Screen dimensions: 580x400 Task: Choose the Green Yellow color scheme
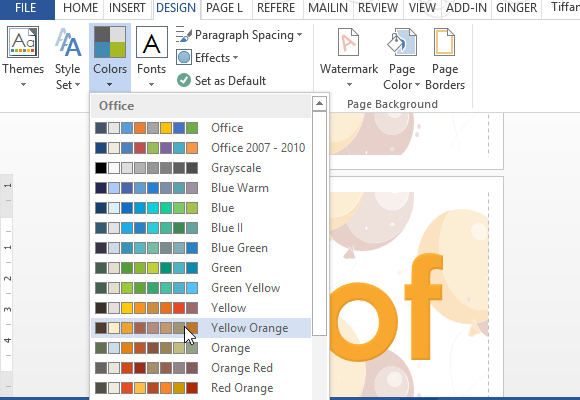[201, 288]
